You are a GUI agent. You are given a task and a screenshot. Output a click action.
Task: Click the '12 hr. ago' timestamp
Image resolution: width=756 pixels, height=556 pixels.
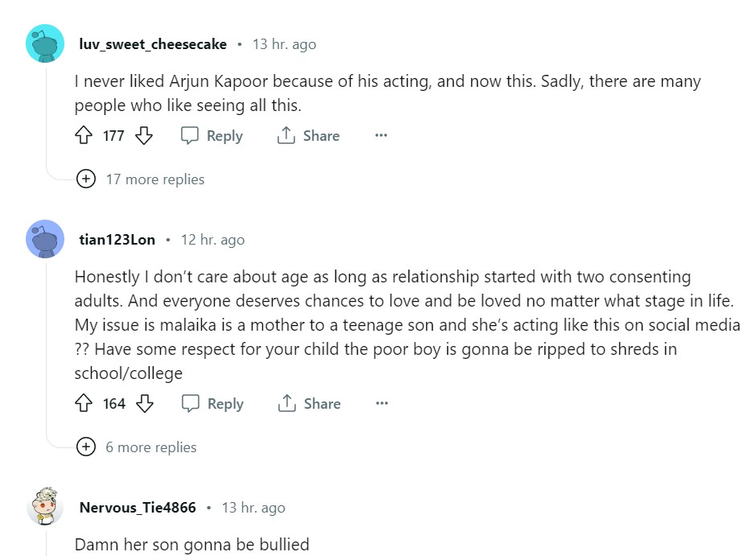point(212,240)
